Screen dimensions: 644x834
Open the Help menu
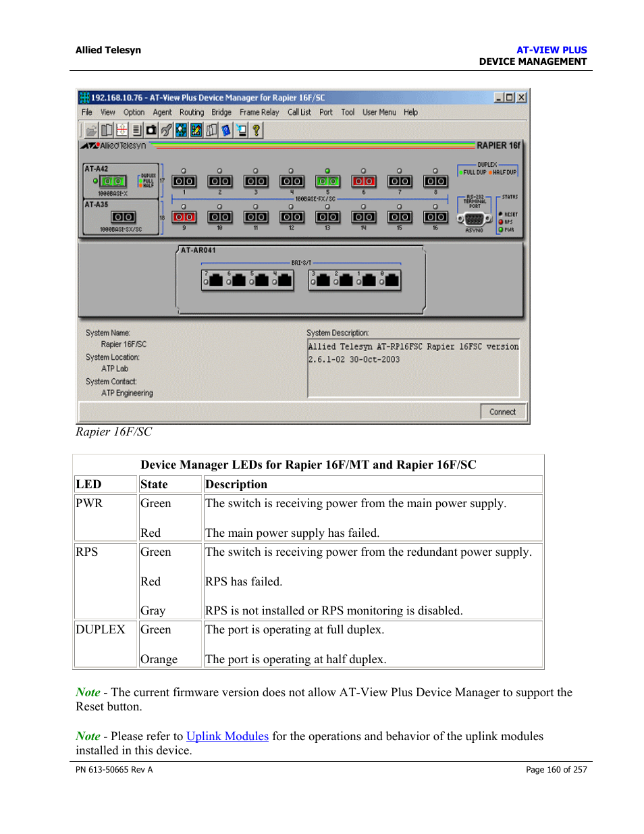tap(411, 112)
